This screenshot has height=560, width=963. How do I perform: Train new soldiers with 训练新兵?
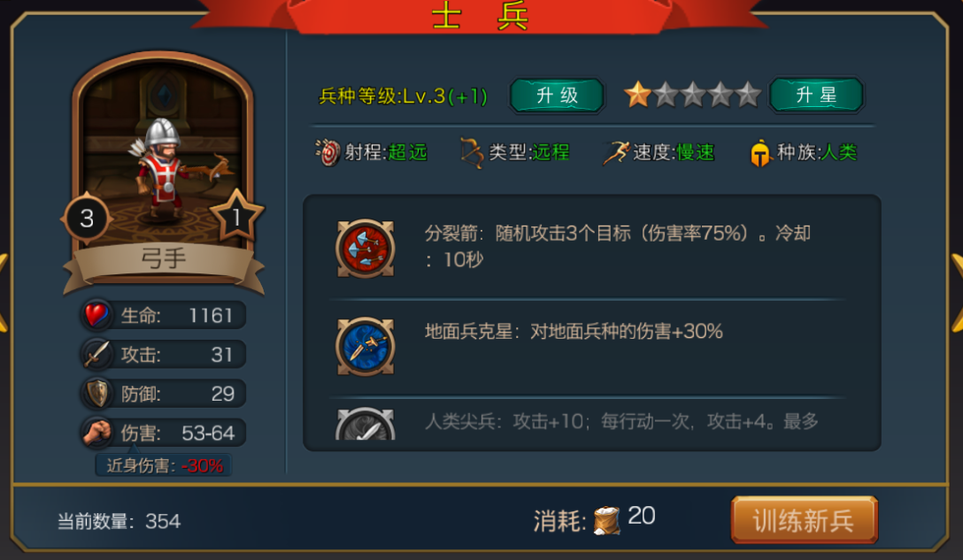click(804, 521)
